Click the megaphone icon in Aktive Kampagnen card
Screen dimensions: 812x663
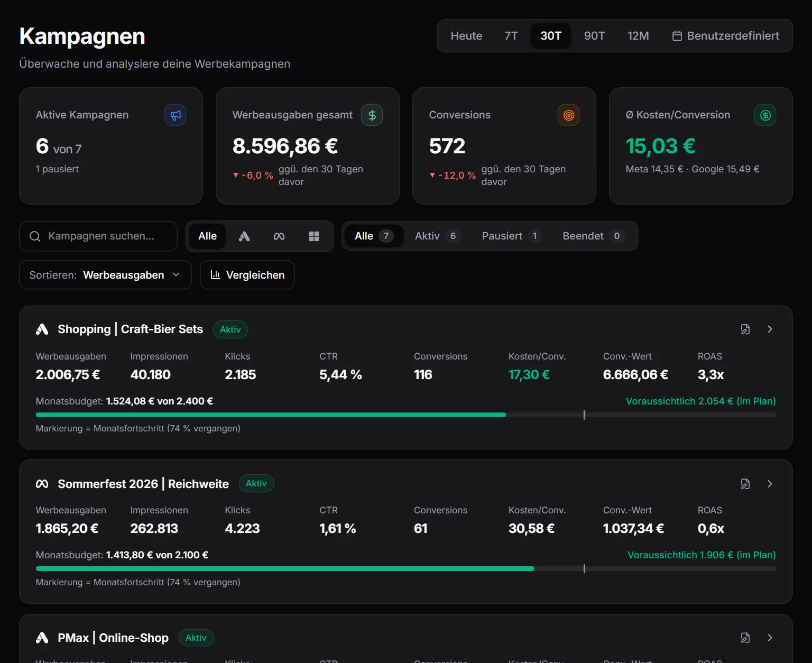coord(176,115)
